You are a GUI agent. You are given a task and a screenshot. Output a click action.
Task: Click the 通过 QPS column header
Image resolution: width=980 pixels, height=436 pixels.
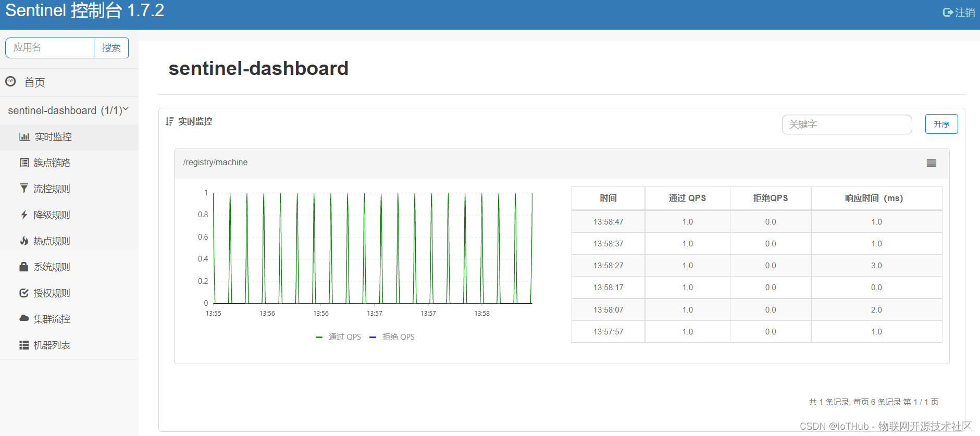coord(687,198)
